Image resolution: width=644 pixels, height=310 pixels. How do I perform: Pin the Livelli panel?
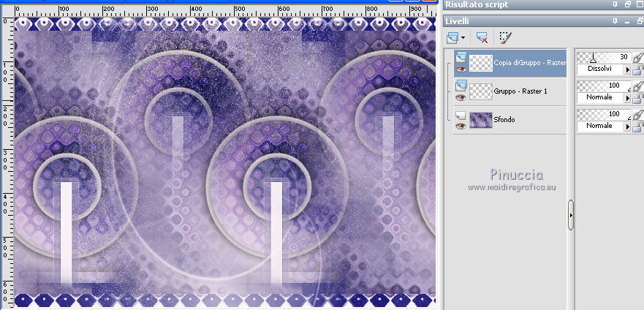[615, 21]
